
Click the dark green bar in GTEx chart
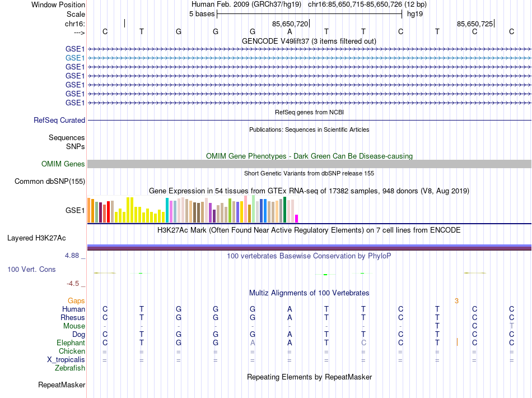284,210
